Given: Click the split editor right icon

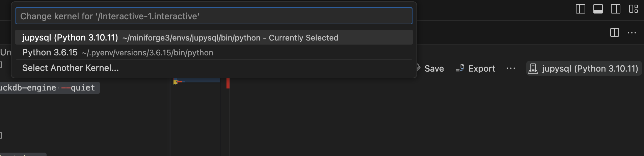Looking at the screenshot, I should coord(615,33).
